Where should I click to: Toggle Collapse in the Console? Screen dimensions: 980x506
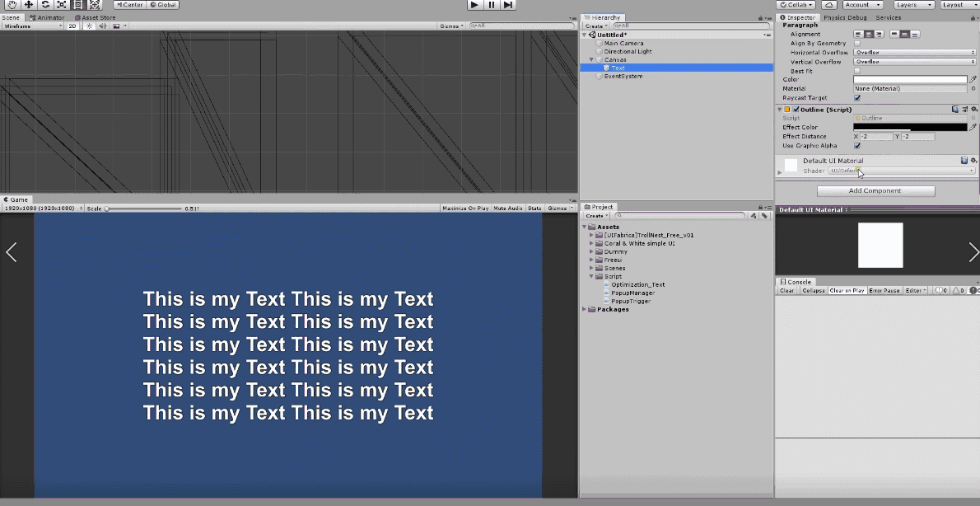coord(813,290)
